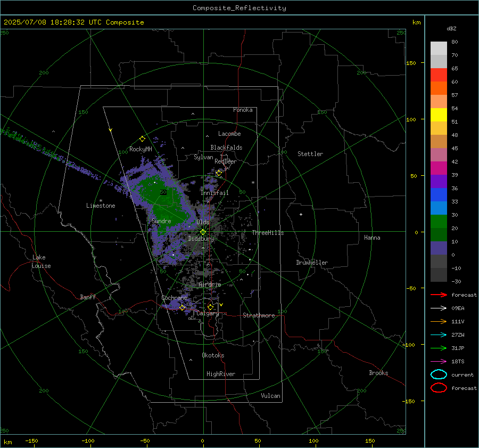
Task: Click the Brooks label
Action: [378, 373]
